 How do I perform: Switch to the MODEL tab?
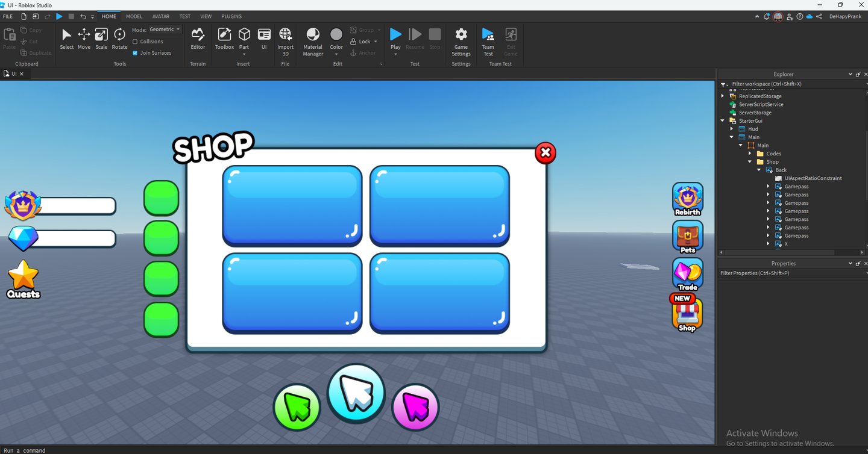134,16
